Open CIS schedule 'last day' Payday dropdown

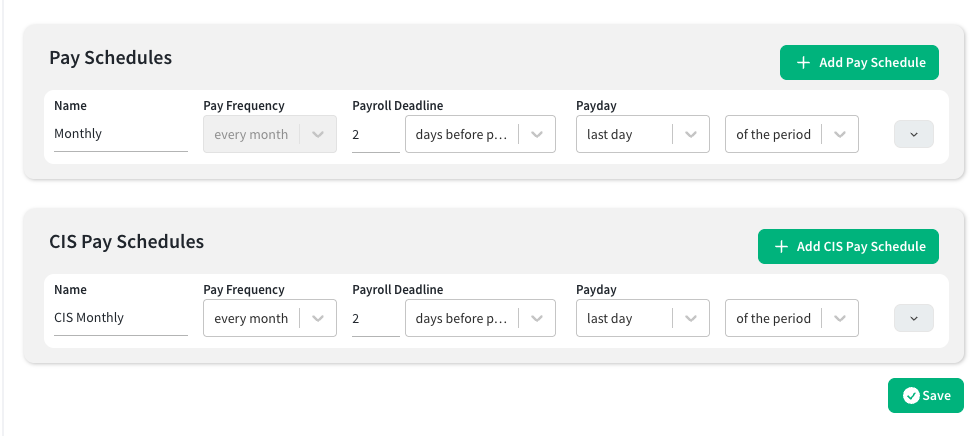pos(643,318)
